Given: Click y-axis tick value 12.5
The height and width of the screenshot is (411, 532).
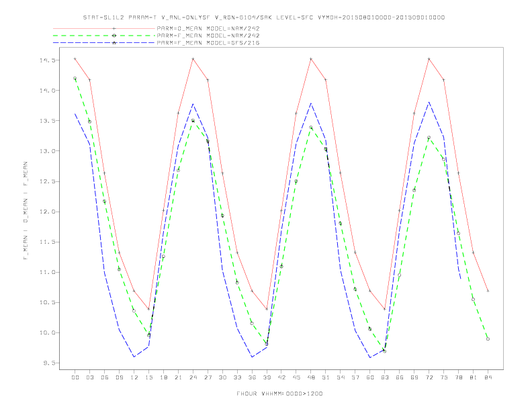Looking at the screenshot, I should [x=48, y=181].
